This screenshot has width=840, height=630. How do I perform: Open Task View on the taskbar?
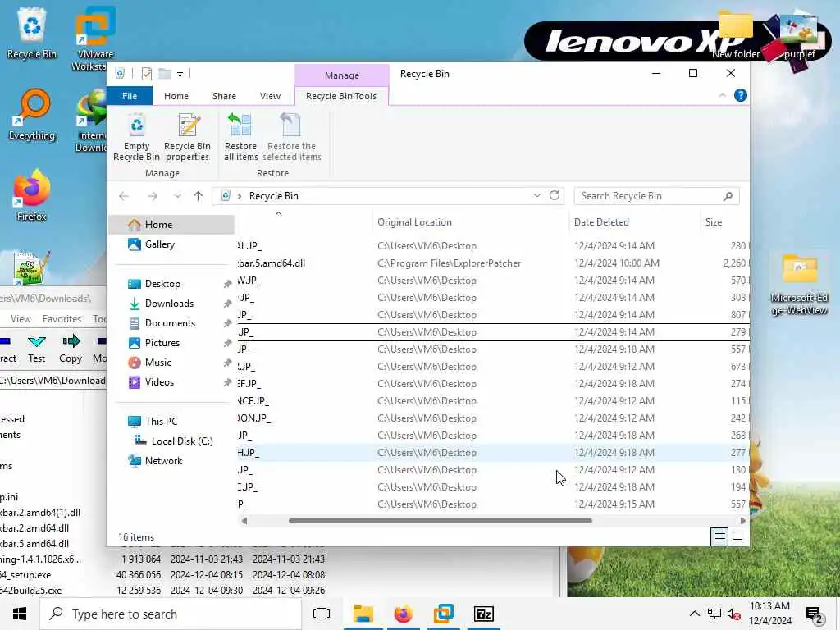click(322, 614)
